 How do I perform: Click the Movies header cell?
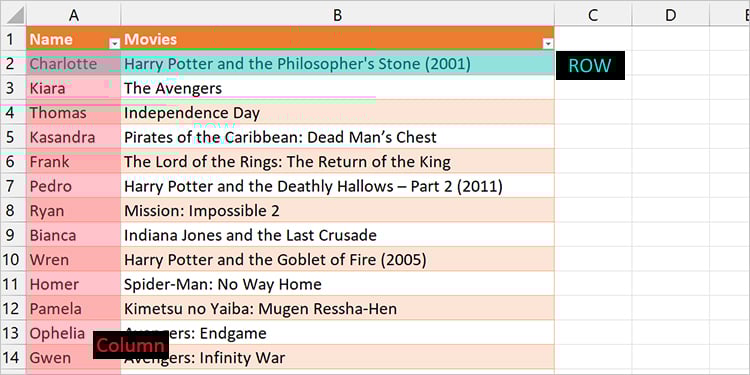click(338, 39)
